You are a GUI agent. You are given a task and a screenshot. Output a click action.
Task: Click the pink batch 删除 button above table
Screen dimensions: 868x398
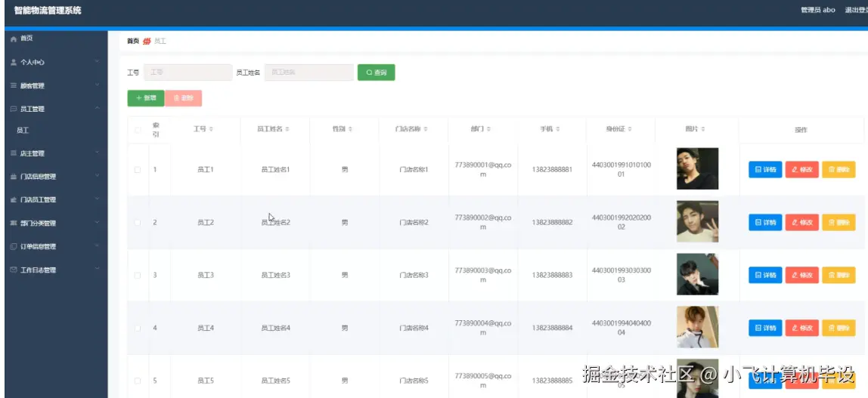point(183,98)
